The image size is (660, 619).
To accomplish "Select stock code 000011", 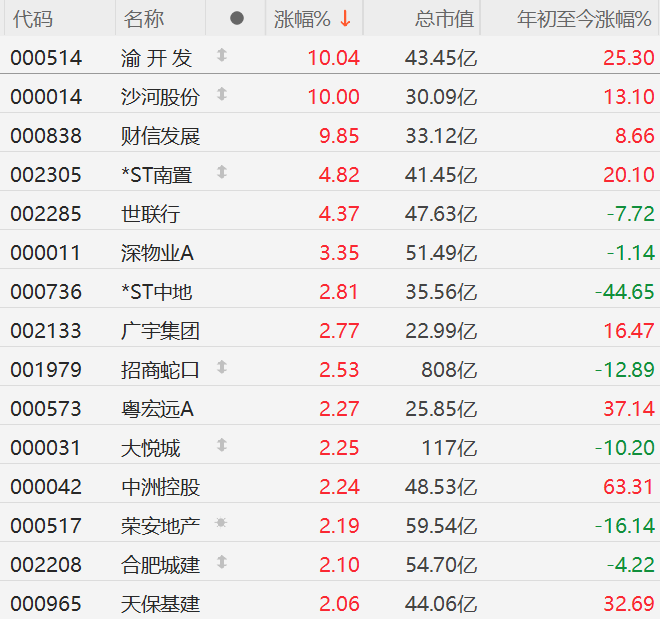I will [45, 253].
